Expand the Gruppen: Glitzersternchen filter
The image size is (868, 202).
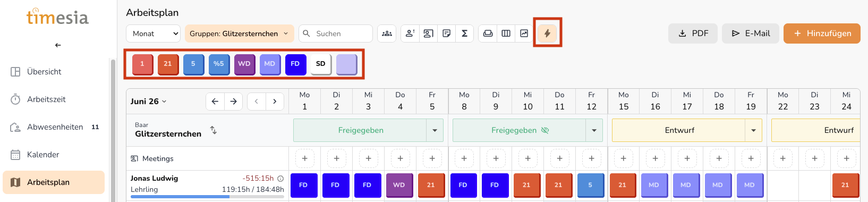pyautogui.click(x=239, y=33)
